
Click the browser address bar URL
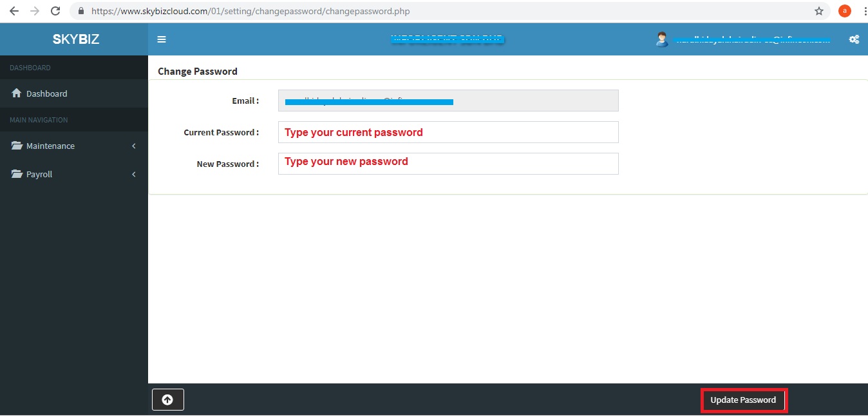point(251,11)
